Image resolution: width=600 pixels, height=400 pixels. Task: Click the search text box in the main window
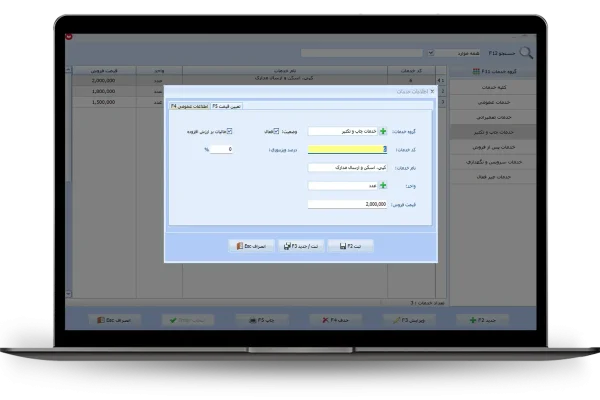pyautogui.click(x=362, y=53)
